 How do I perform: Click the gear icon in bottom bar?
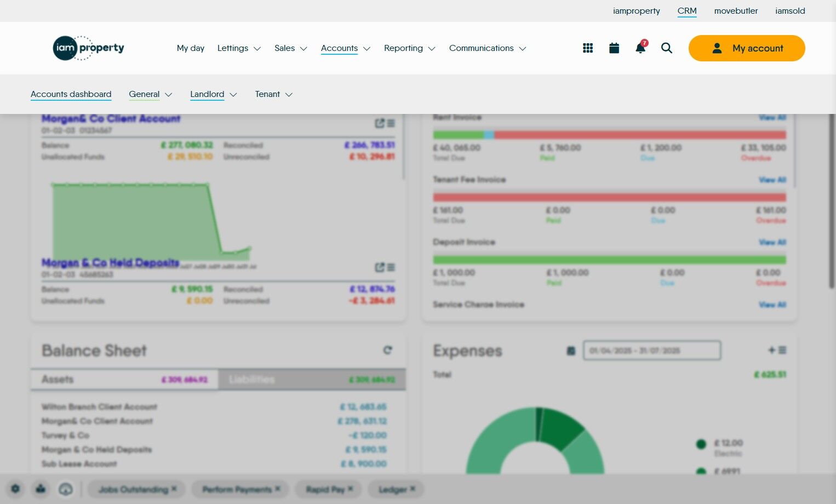(x=15, y=489)
